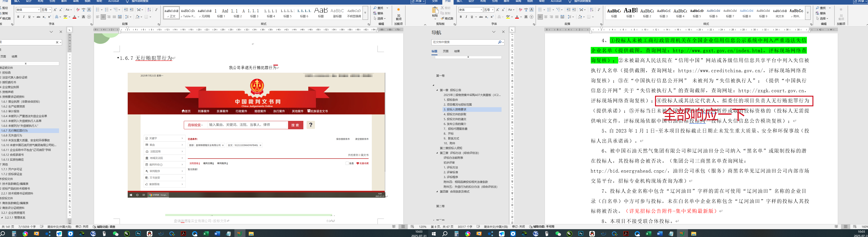Apply 标题 1 style in right Word window
868x237 pixels.
630,13
